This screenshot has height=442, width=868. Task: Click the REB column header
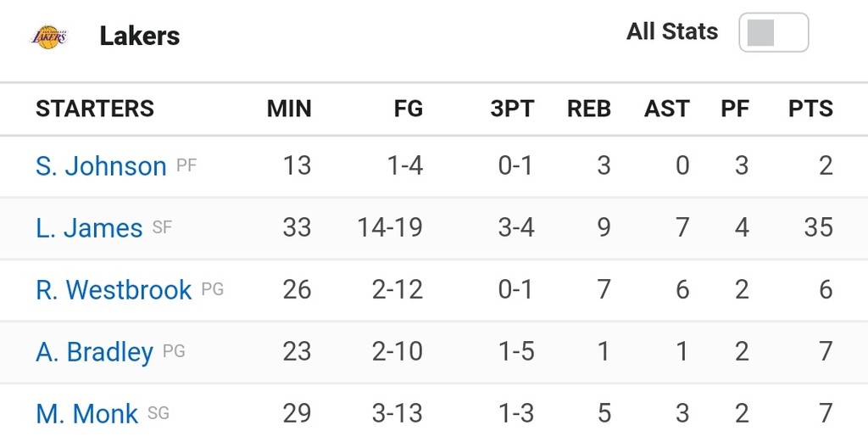click(589, 109)
